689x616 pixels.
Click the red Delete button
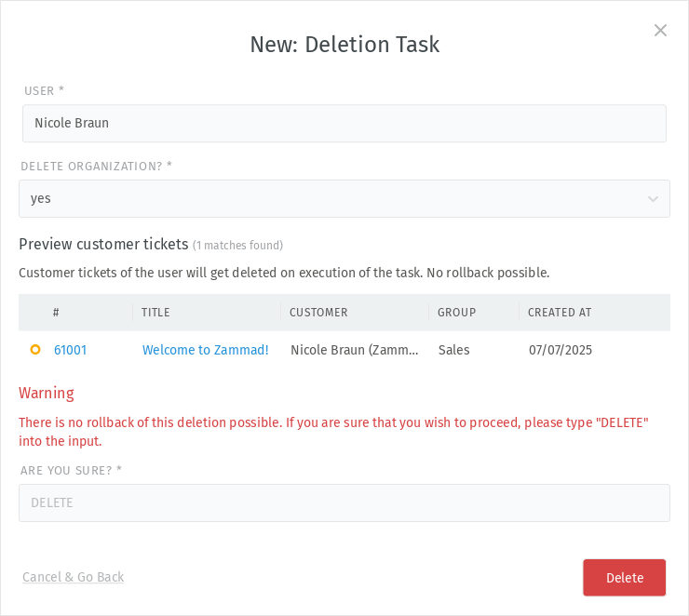(625, 578)
